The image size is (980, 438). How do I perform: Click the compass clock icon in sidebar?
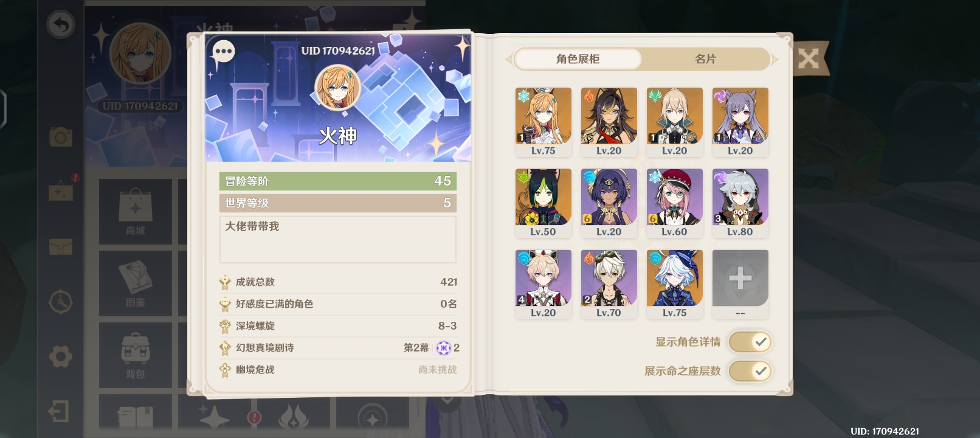coord(61,302)
